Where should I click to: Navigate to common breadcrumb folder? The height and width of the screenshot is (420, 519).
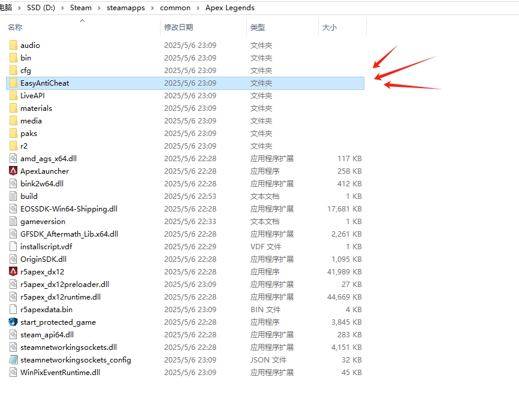[x=175, y=8]
